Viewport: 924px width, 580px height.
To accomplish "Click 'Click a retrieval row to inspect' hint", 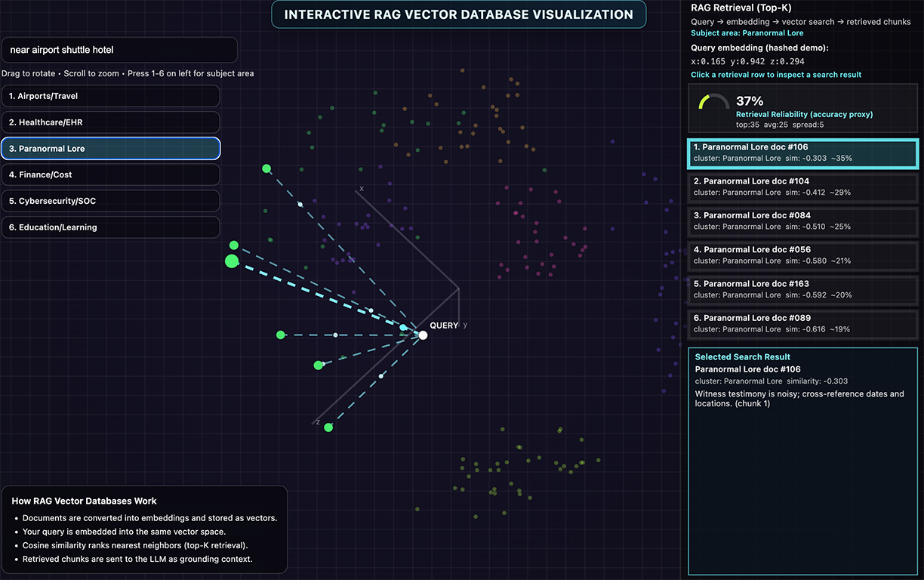I will coord(776,75).
